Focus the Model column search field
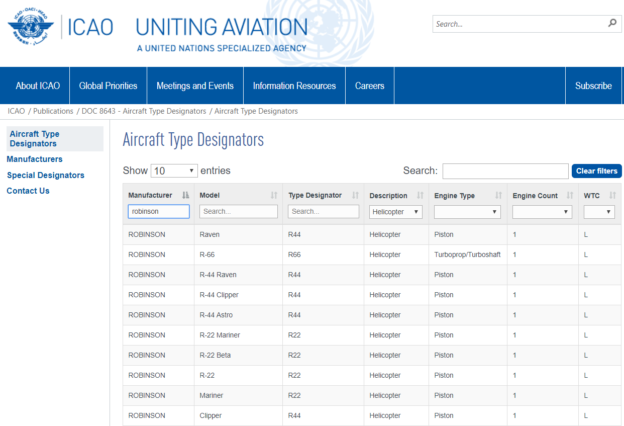The width and height of the screenshot is (624, 426). click(237, 212)
